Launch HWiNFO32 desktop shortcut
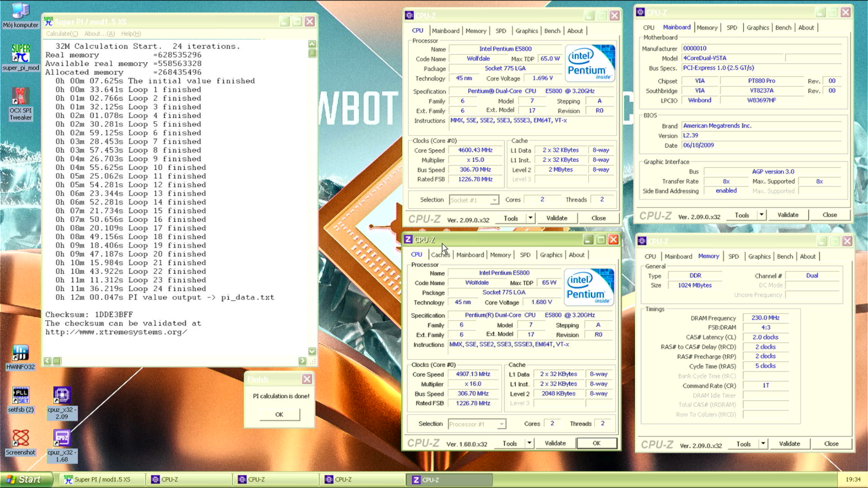This screenshot has height=488, width=868. (x=20, y=357)
